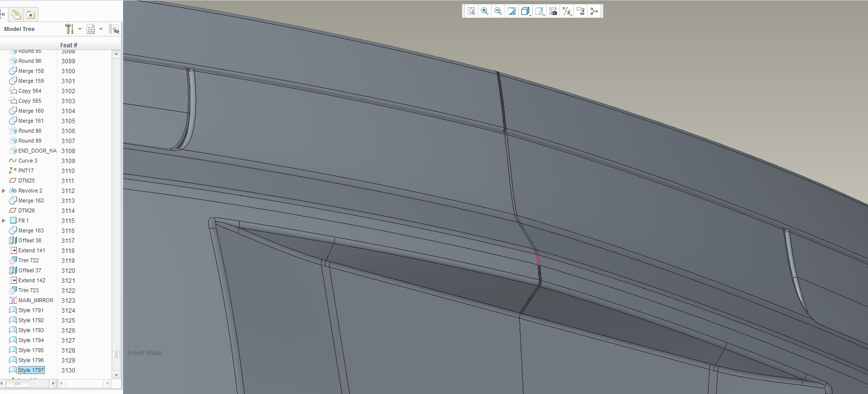Click the Model Tree Show list icon

tap(91, 29)
